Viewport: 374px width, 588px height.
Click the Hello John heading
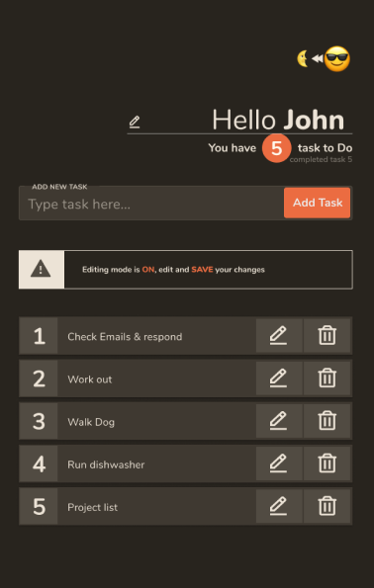pyautogui.click(x=278, y=120)
